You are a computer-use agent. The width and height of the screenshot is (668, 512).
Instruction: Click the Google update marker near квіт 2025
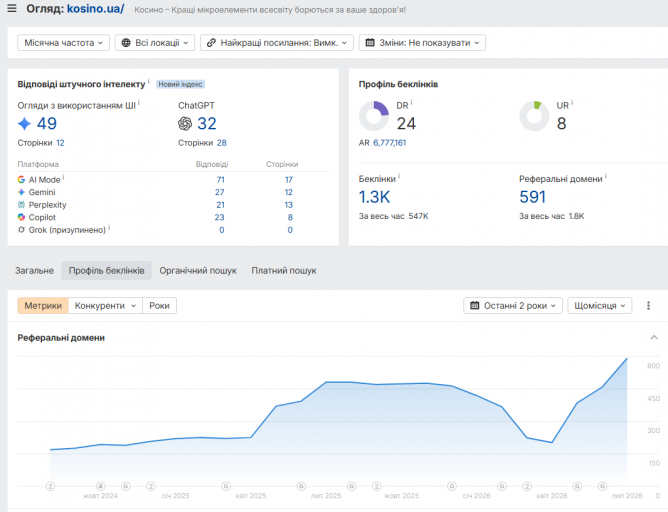tap(226, 486)
